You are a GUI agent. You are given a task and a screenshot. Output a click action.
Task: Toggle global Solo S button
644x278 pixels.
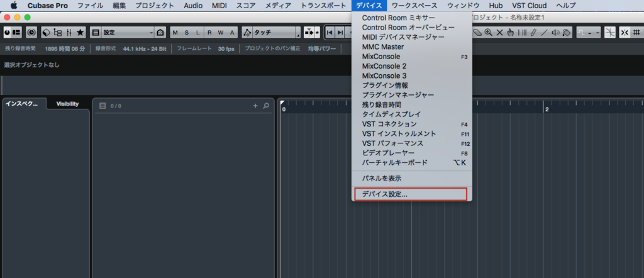click(186, 33)
